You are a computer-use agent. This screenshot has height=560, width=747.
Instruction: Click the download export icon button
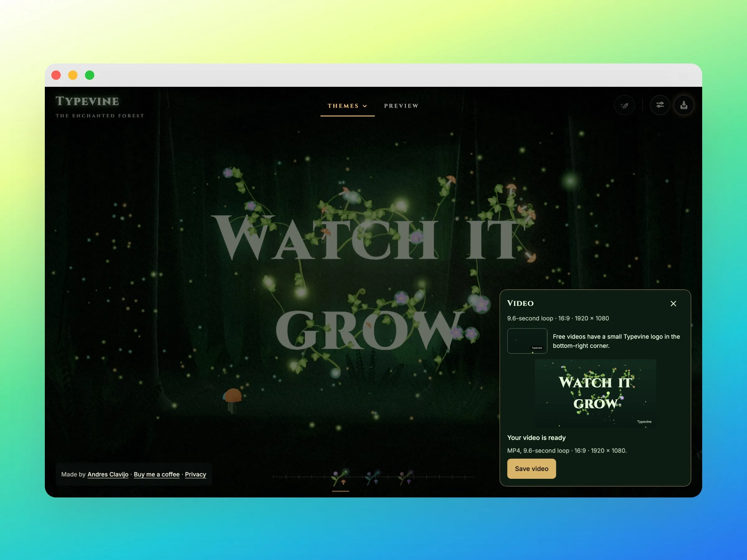pyautogui.click(x=684, y=105)
